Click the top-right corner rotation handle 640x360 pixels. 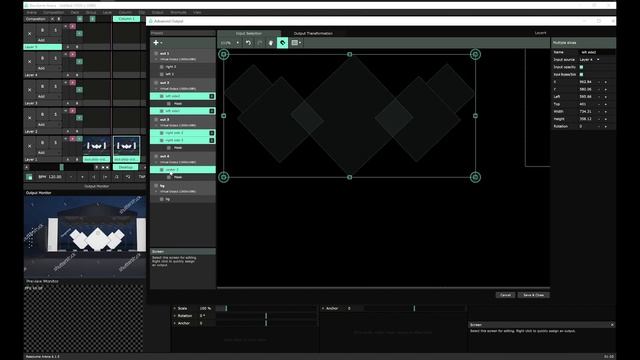tap(475, 54)
